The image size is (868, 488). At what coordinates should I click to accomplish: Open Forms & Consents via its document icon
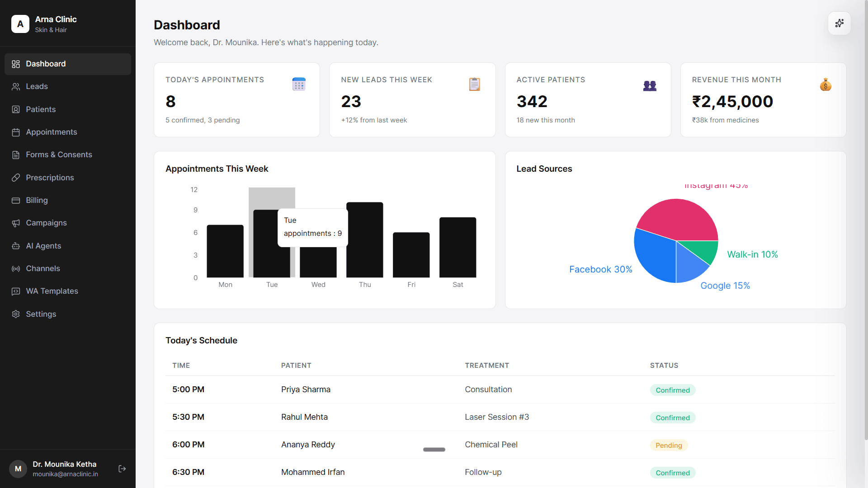[x=16, y=155]
